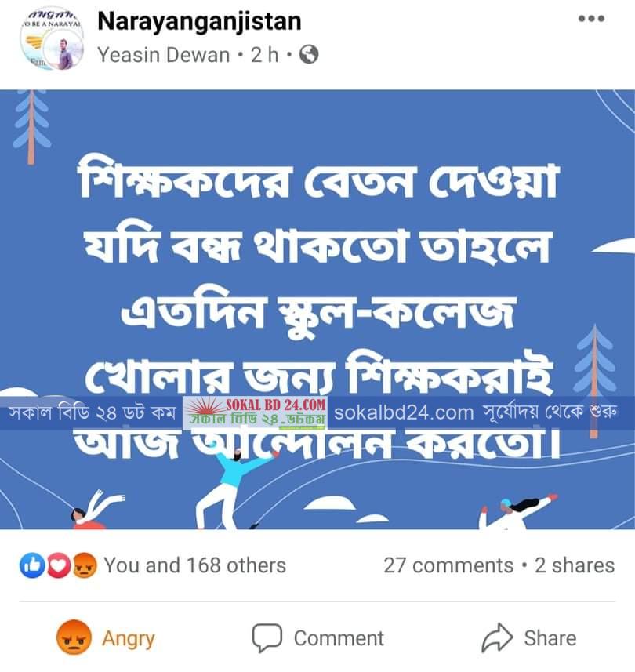Open the three-dot post options menu

[x=591, y=19]
